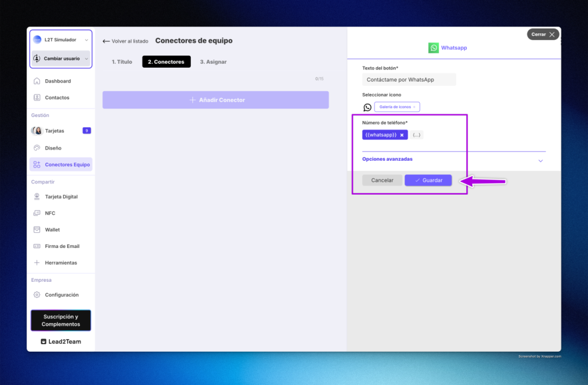The image size is (588, 385).
Task: Click the Diseño palette icon
Action: click(37, 147)
